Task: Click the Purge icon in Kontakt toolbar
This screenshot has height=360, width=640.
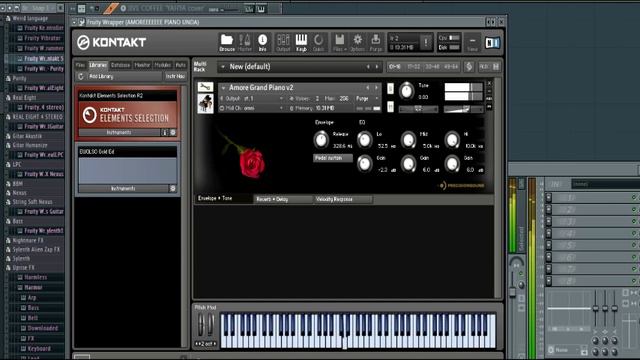Action: (x=376, y=42)
